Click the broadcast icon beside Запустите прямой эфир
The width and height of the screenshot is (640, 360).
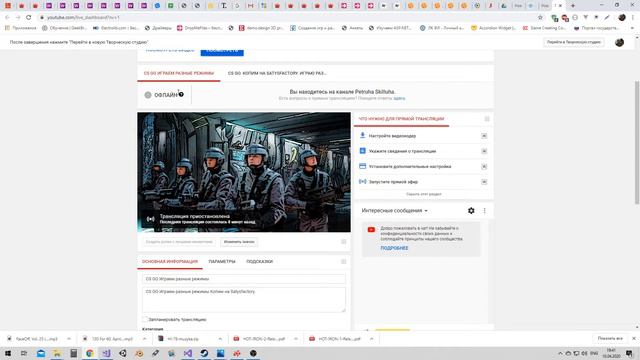(362, 182)
